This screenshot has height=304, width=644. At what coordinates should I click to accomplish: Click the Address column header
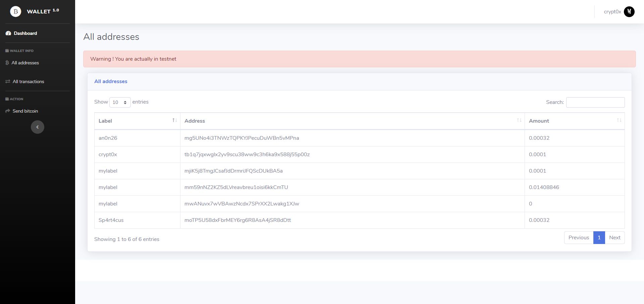tap(353, 121)
